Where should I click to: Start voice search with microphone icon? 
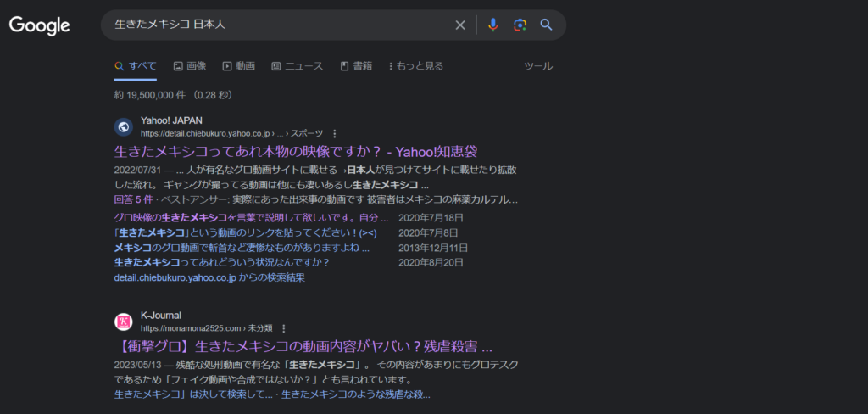click(x=492, y=25)
